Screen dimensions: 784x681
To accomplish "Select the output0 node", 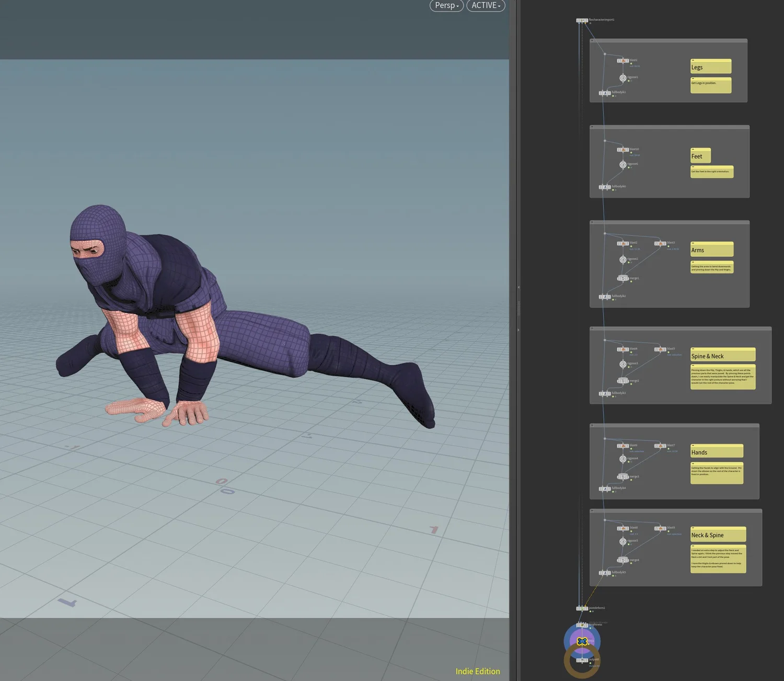I will click(x=582, y=660).
